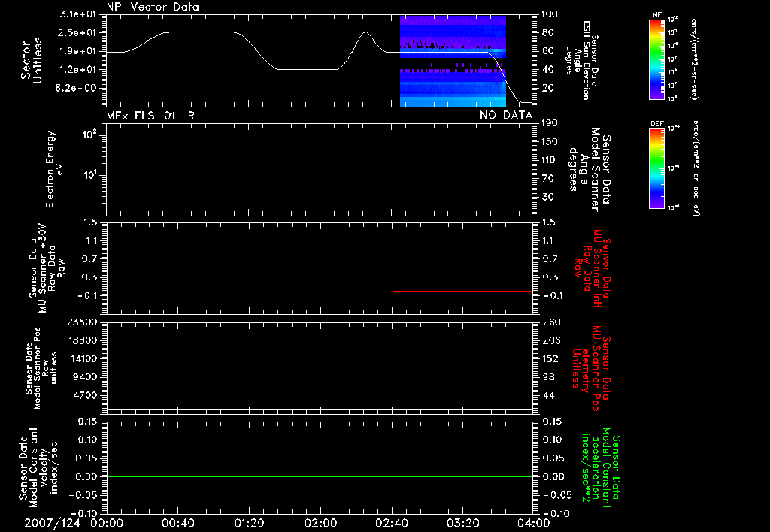Click the '2.5e+01' sector axis value
The image size is (770, 532).
[77, 32]
